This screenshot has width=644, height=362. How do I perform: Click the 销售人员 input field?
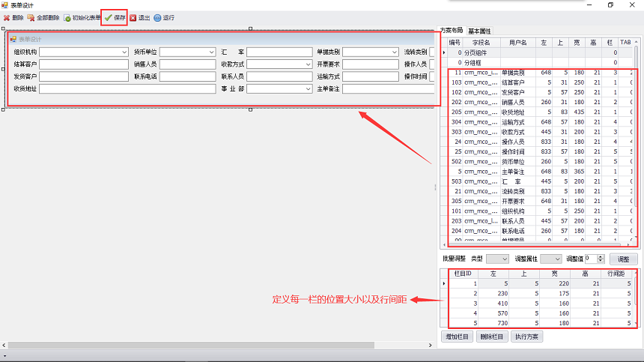pyautogui.click(x=187, y=64)
